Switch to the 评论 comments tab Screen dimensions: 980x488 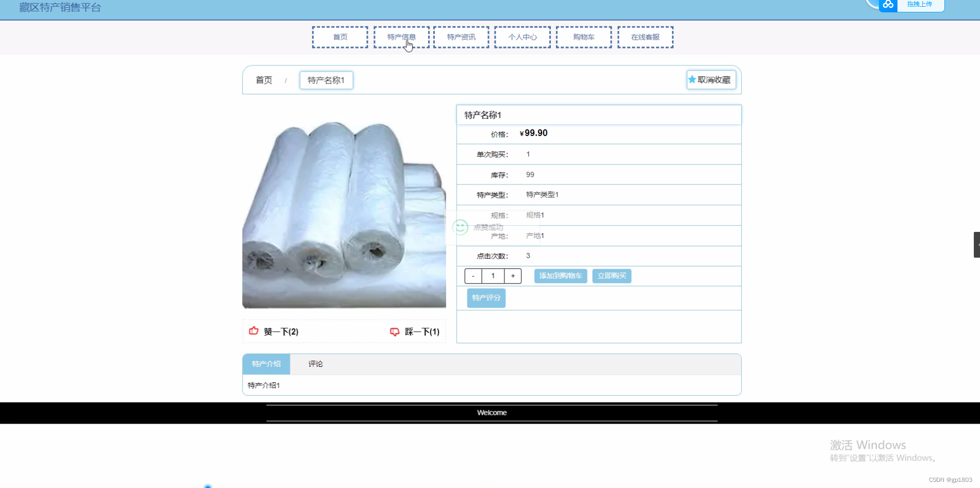[315, 364]
